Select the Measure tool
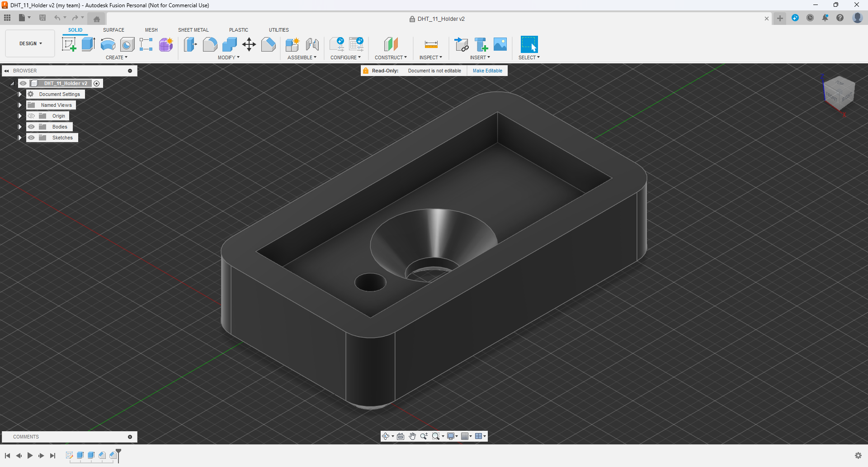Image resolution: width=868 pixels, height=467 pixels. click(x=431, y=44)
